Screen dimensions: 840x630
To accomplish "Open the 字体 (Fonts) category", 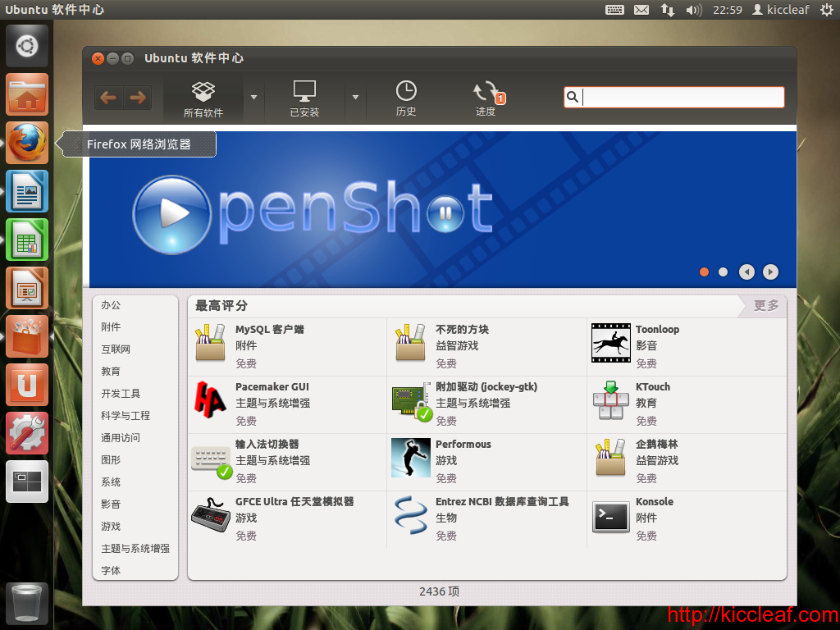I will tap(111, 571).
